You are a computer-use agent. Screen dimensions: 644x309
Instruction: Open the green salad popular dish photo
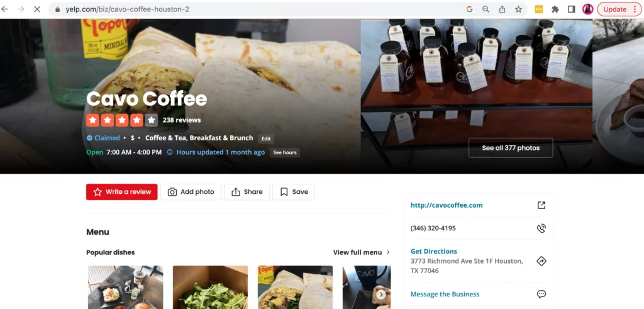coord(210,287)
